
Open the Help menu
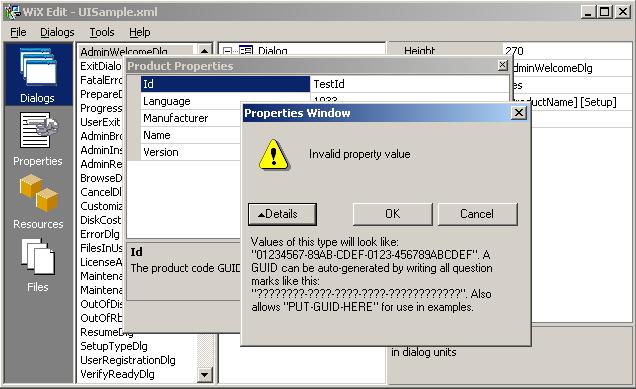140,32
